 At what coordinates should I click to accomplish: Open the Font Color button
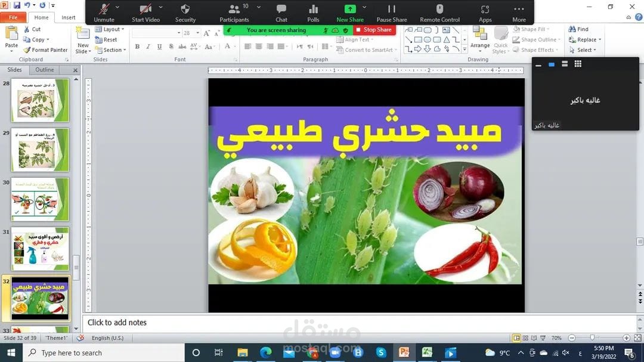pyautogui.click(x=227, y=47)
